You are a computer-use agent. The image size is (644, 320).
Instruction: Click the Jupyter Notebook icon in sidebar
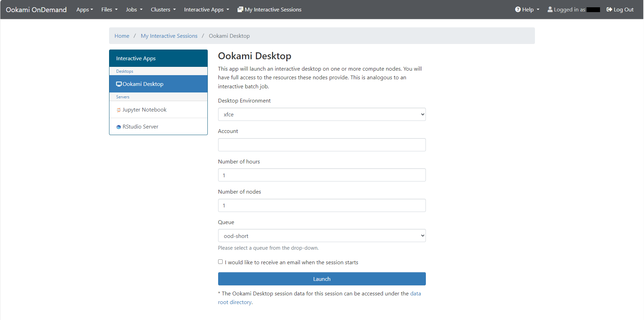coord(119,109)
